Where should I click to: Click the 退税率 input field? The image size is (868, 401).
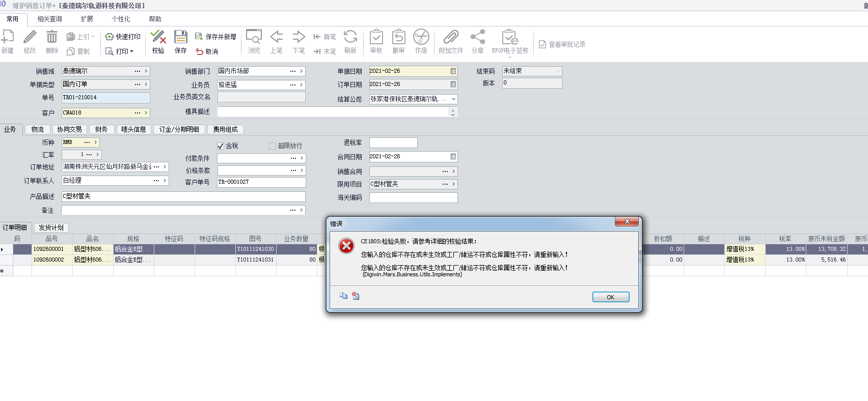click(393, 143)
